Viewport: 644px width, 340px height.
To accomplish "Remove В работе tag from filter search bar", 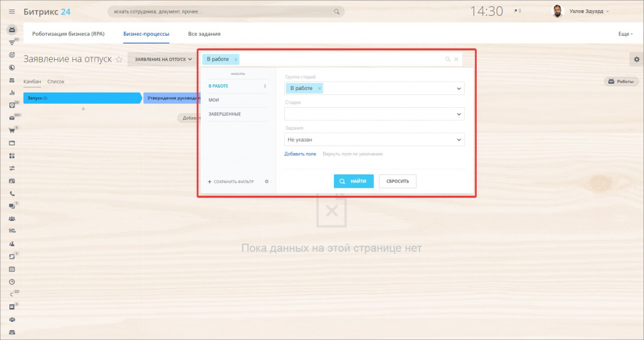I will (x=236, y=59).
